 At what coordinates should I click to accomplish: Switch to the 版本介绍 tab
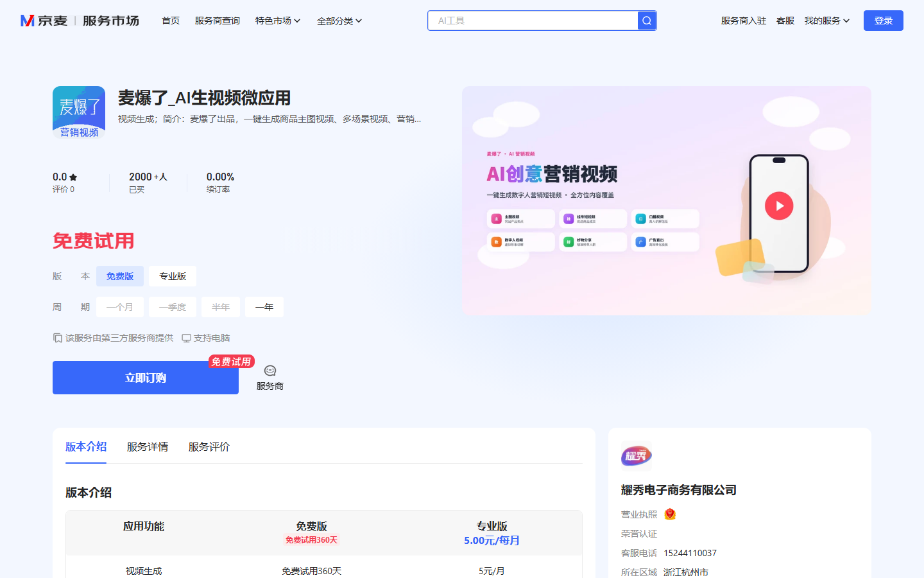(86, 446)
